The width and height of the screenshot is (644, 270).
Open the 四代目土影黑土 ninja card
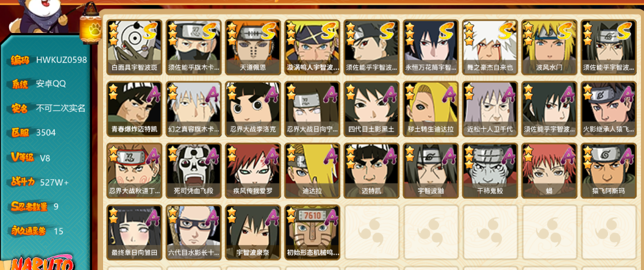371,109
